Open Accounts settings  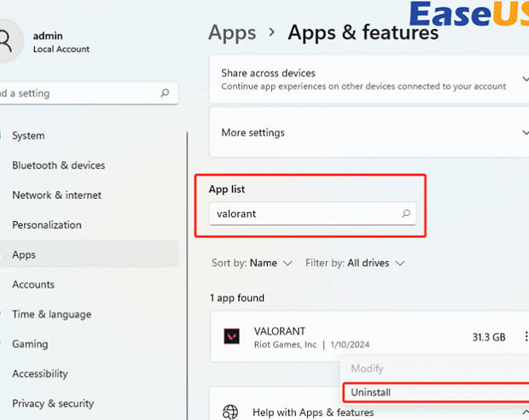pyautogui.click(x=33, y=284)
